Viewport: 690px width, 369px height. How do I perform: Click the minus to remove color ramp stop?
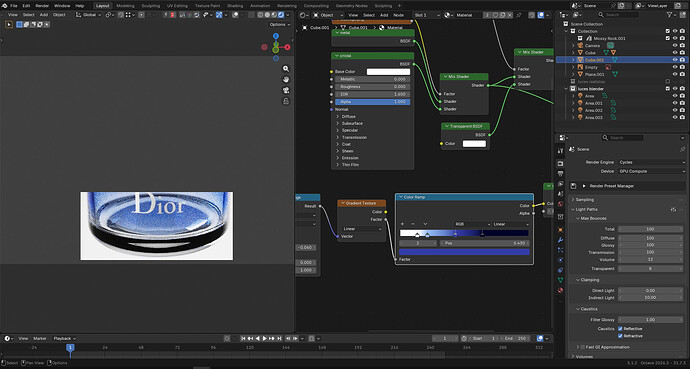pyautogui.click(x=413, y=224)
